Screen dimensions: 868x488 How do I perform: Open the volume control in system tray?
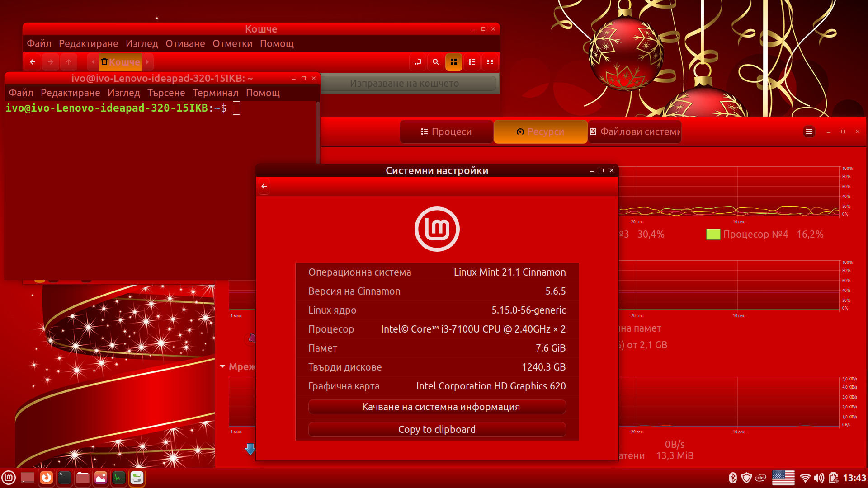819,478
